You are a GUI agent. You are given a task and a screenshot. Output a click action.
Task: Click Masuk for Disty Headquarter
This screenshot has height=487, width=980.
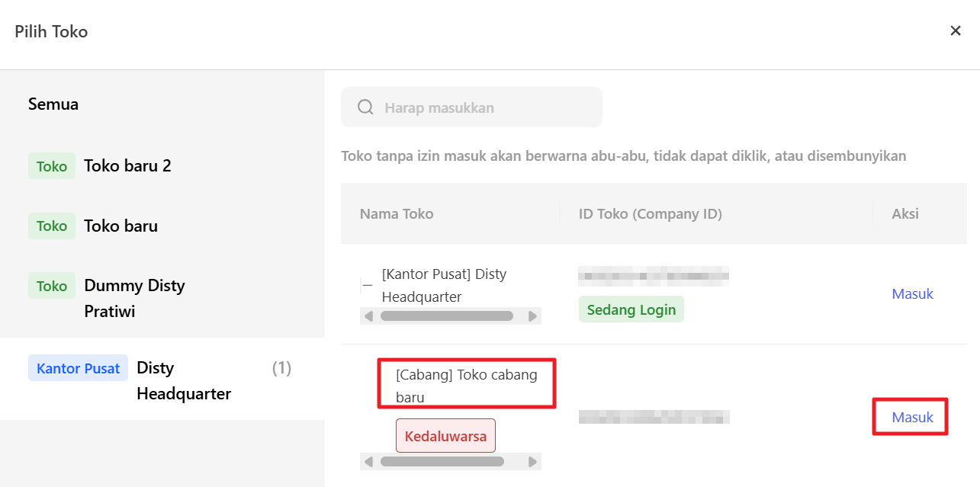[912, 294]
